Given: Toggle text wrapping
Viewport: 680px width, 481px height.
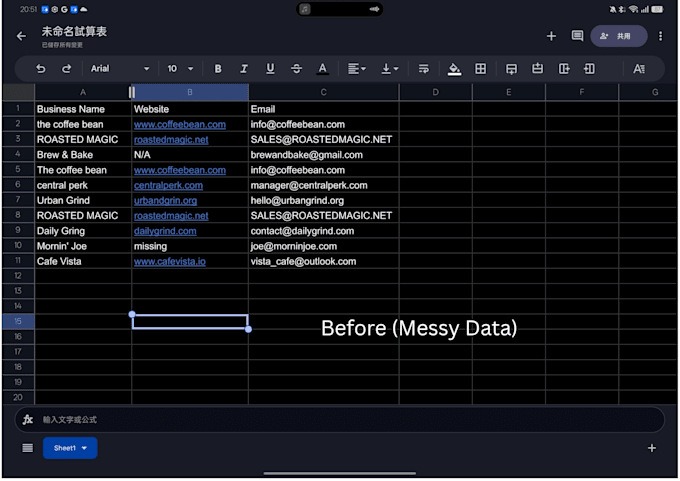Looking at the screenshot, I should tap(424, 69).
